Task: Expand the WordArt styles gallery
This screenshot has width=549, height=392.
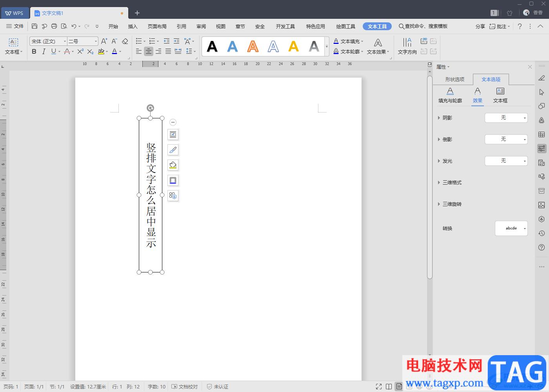Action: point(327,47)
